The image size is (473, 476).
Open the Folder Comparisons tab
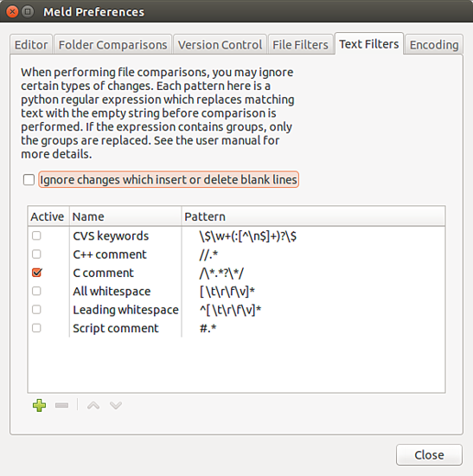click(113, 45)
